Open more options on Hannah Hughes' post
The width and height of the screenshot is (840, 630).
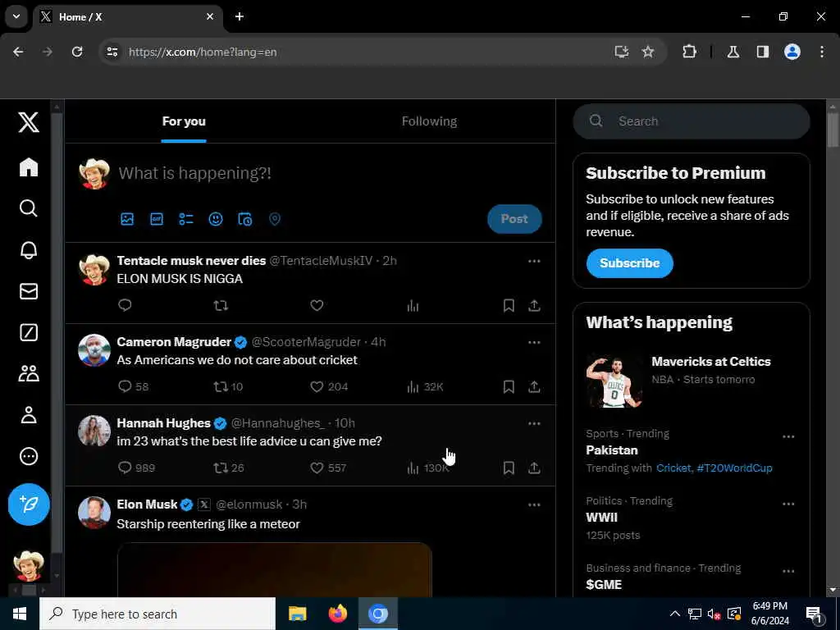click(534, 424)
